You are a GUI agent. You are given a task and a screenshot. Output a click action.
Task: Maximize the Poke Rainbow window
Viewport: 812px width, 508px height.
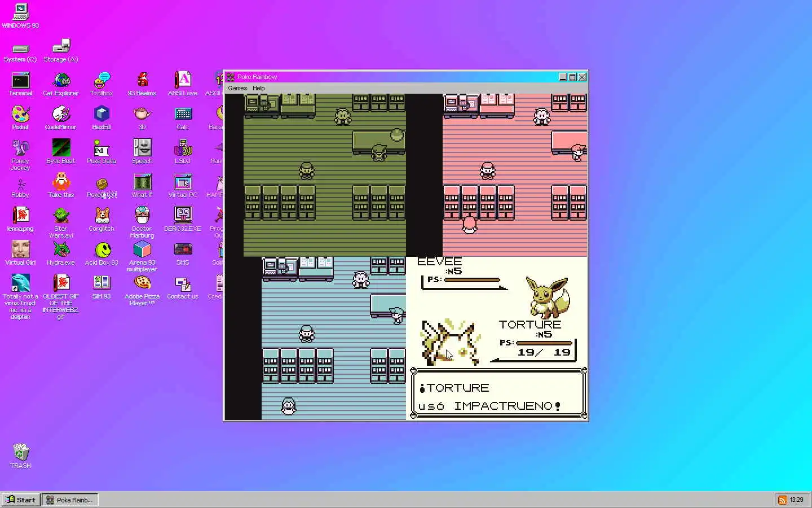(x=572, y=77)
